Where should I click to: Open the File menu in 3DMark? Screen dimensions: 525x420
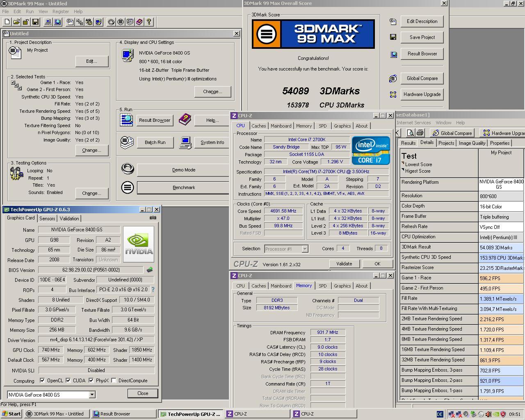[5, 11]
